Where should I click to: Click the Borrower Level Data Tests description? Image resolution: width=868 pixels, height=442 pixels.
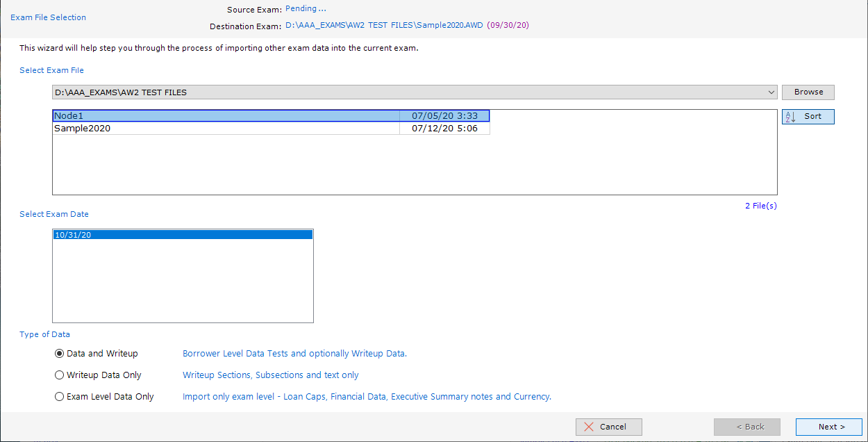click(x=294, y=354)
